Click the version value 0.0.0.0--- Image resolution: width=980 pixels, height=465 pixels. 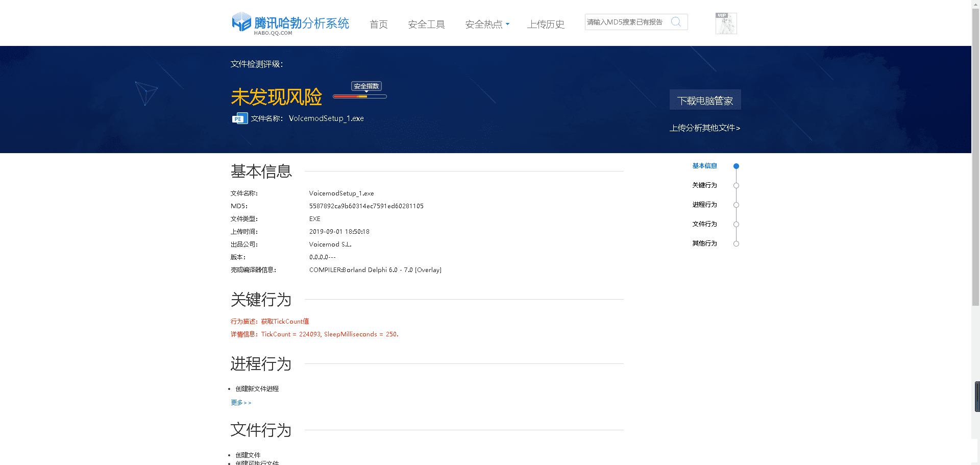323,257
